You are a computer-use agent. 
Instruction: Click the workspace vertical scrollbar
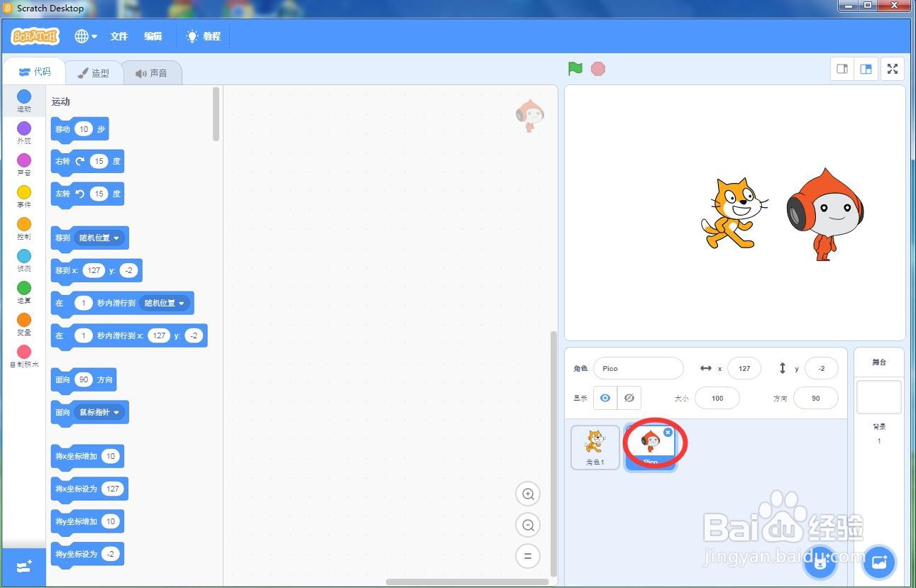tap(554, 454)
